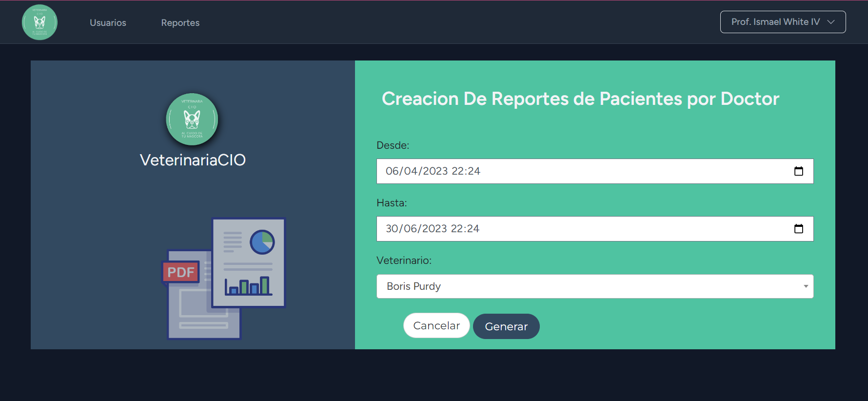
Task: Click the VeterinariaCIO brand text
Action: click(x=193, y=160)
